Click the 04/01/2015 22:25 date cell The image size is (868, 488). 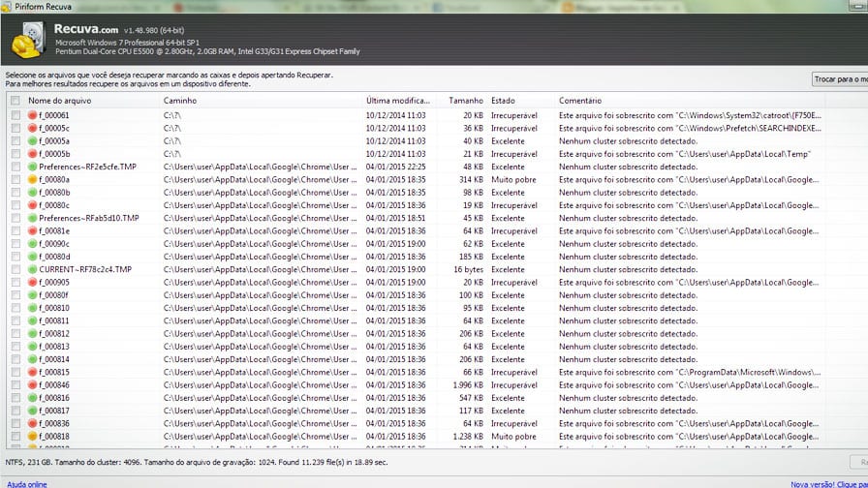click(x=396, y=167)
